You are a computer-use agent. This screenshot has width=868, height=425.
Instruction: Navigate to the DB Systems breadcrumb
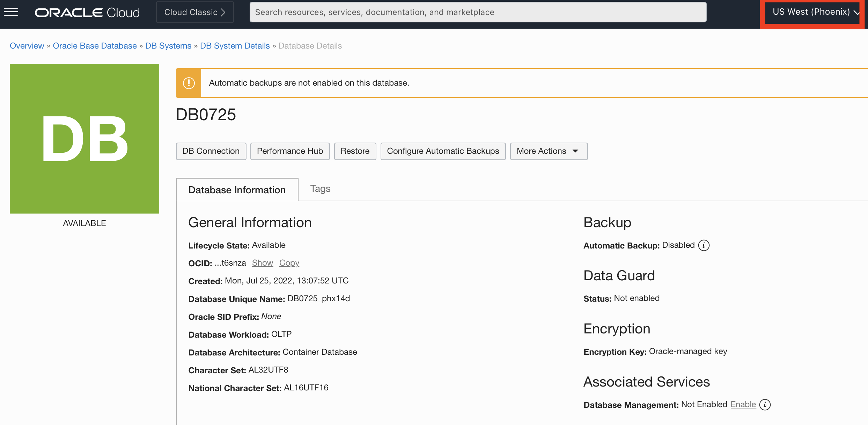(x=168, y=46)
